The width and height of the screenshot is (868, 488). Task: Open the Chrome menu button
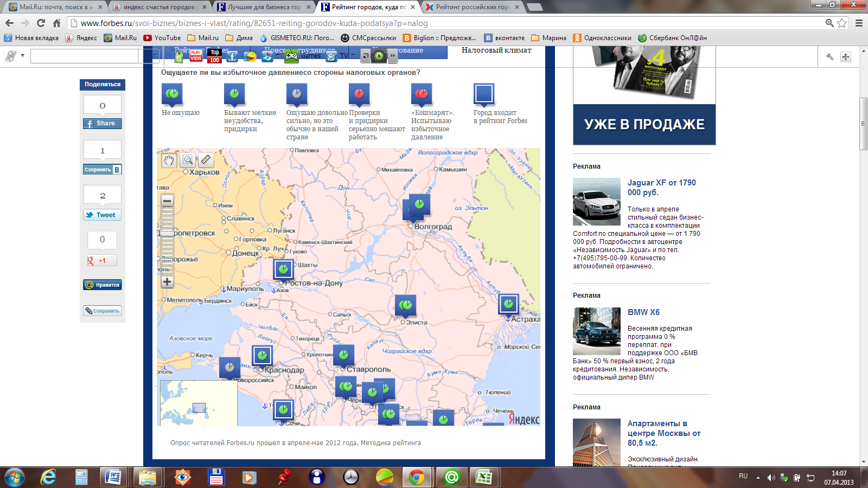point(859,23)
